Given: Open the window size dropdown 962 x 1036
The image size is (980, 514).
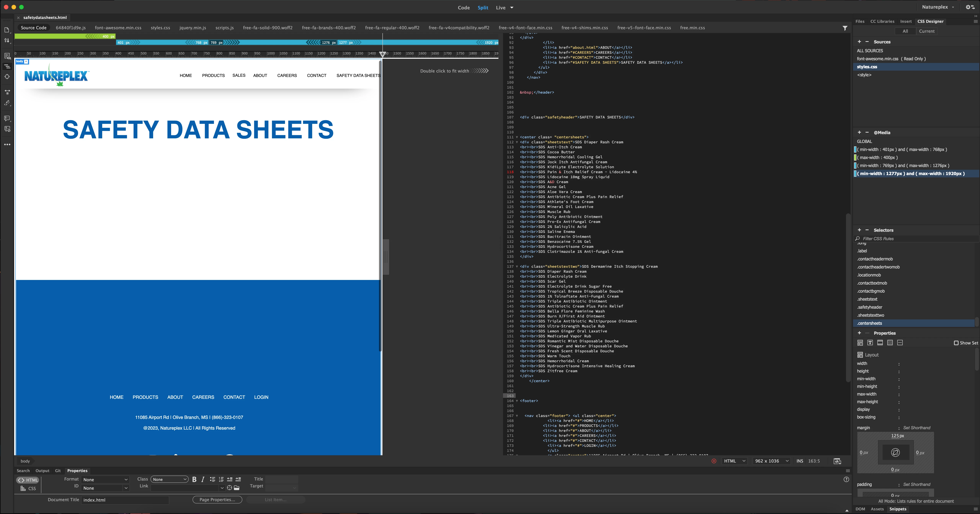Looking at the screenshot, I should (772, 461).
